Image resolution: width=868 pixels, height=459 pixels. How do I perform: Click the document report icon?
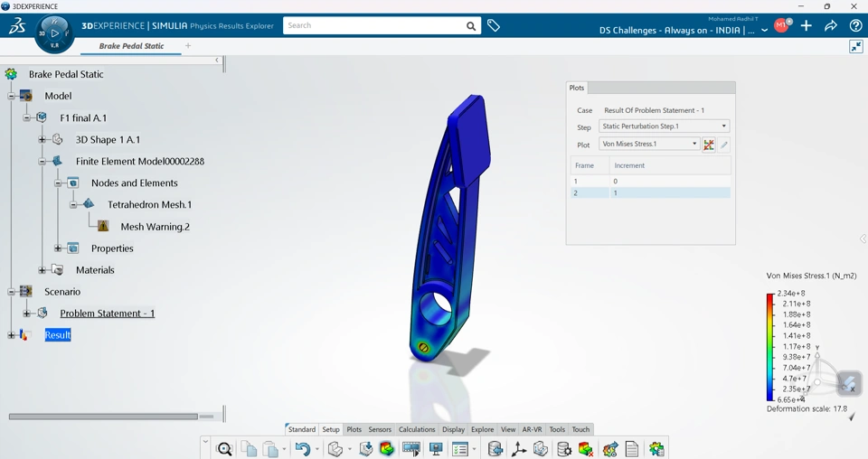pos(632,449)
